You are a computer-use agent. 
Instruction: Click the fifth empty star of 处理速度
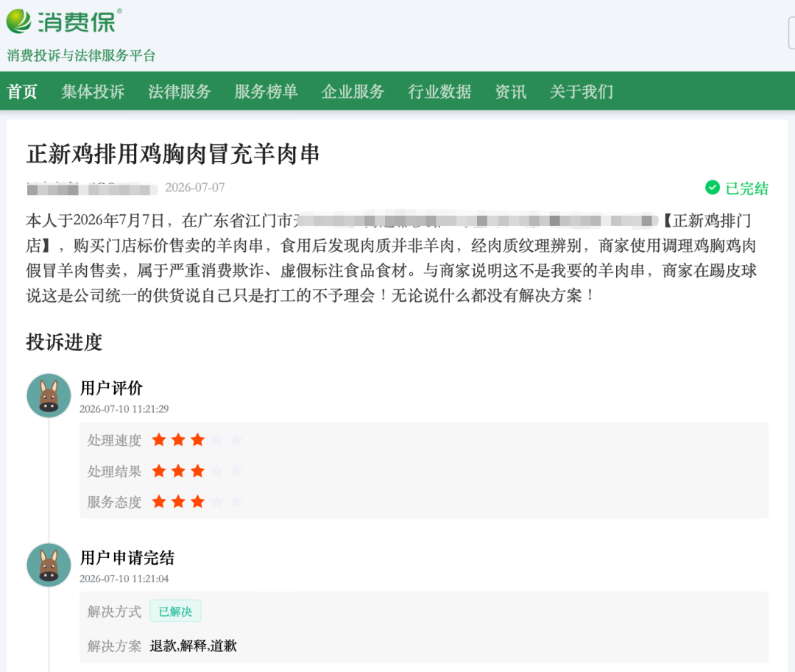(x=236, y=440)
